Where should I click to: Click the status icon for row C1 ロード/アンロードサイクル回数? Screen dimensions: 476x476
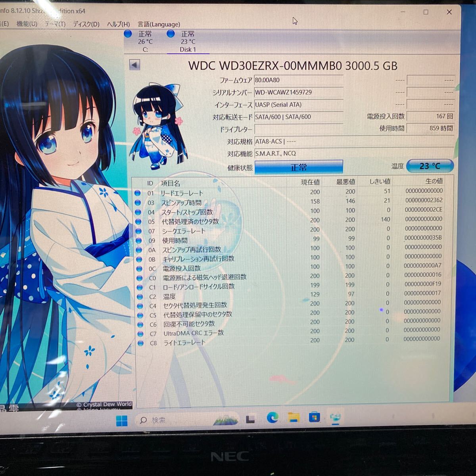tap(140, 287)
